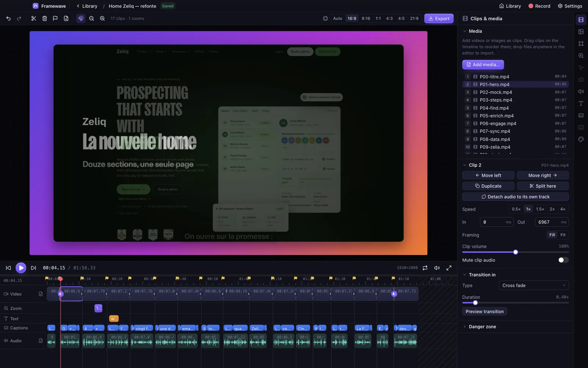588x368 pixels.
Task: Open the zoom panel in the sidebar
Action: (x=581, y=56)
